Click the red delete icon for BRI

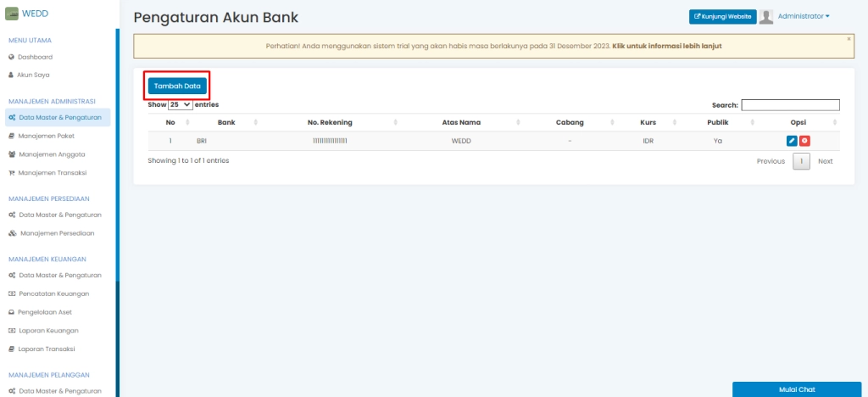click(x=804, y=141)
